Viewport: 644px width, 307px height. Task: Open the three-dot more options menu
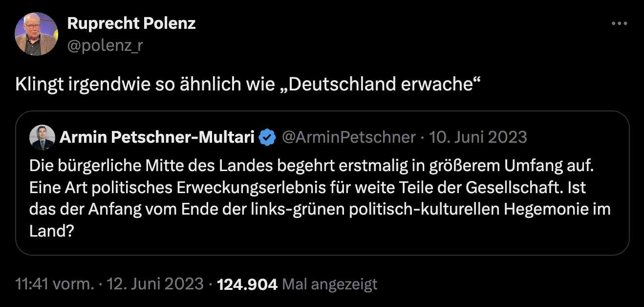[x=619, y=23]
